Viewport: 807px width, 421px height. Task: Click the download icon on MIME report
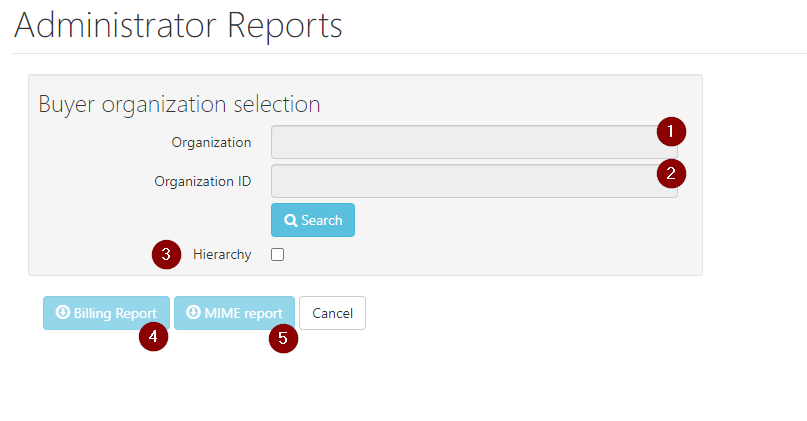point(193,312)
